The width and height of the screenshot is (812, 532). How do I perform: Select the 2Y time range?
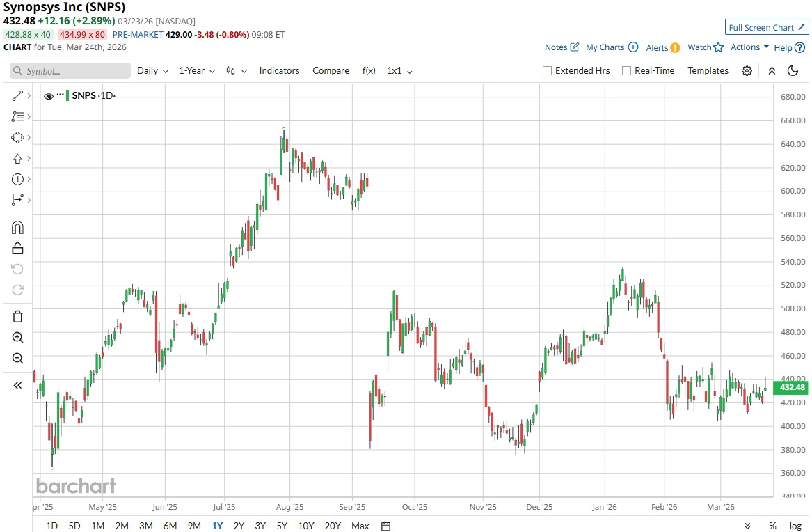pos(239,526)
